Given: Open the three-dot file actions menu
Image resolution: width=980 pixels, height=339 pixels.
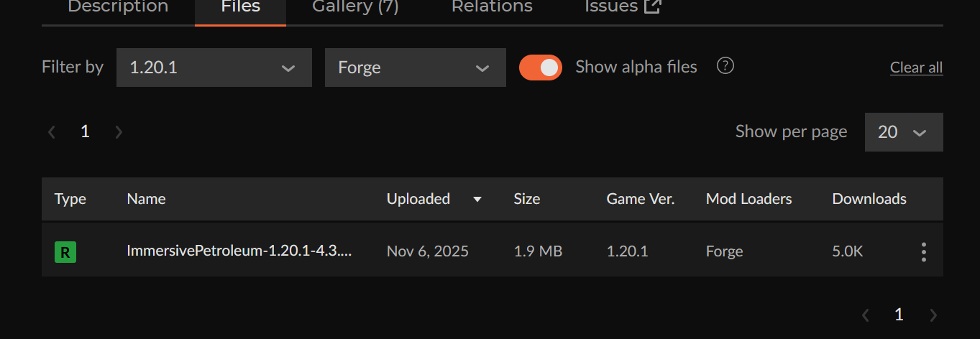Looking at the screenshot, I should tap(923, 251).
